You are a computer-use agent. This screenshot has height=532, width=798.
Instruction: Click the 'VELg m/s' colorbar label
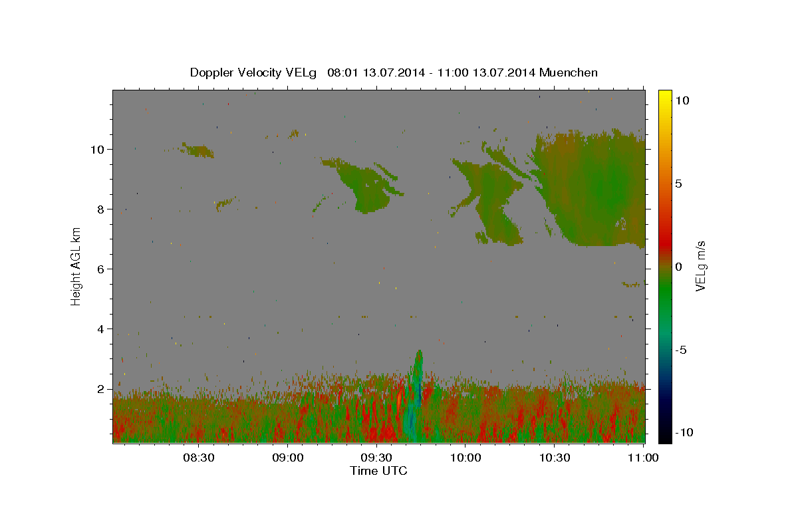(x=700, y=266)
